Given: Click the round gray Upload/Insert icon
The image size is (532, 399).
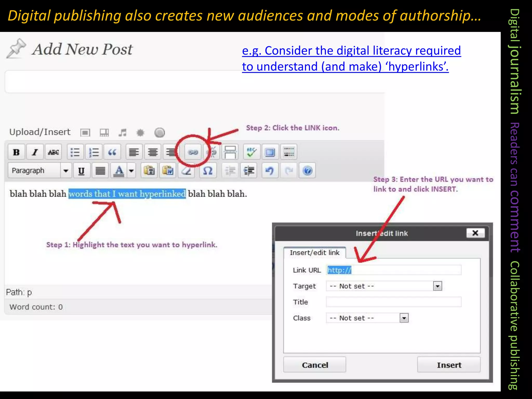Looking at the screenshot, I should click(159, 132).
